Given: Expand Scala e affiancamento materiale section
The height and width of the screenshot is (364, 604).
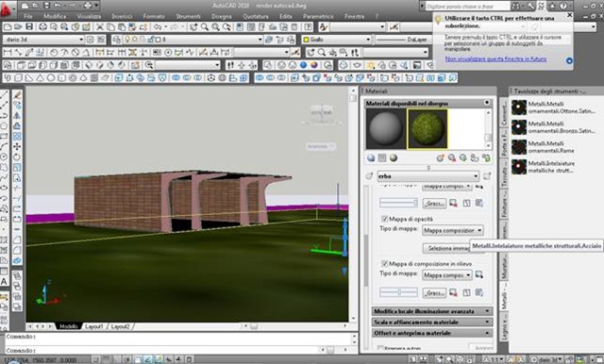Looking at the screenshot, I should pos(432,322).
